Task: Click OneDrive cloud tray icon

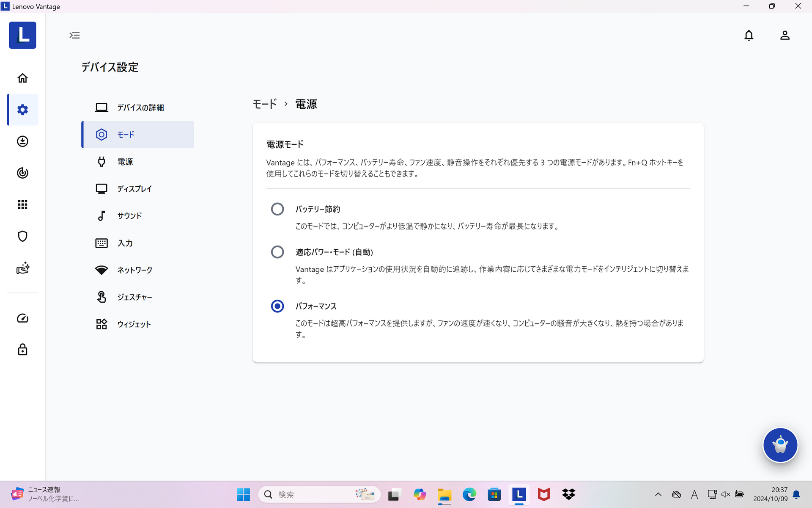Action: pyautogui.click(x=676, y=494)
